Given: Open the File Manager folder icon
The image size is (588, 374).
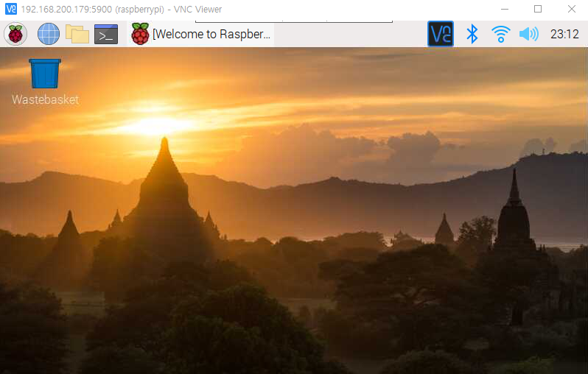Looking at the screenshot, I should 77,34.
